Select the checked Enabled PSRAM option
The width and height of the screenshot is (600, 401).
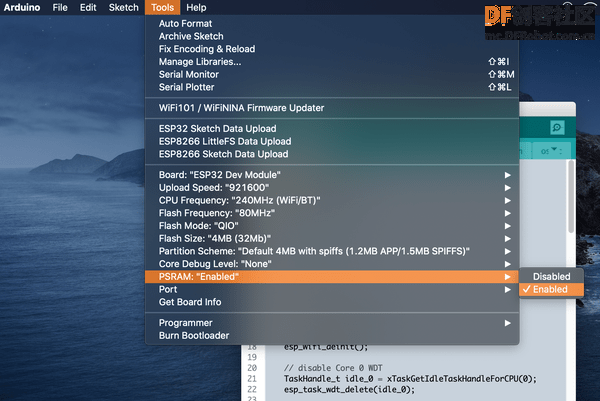[551, 289]
